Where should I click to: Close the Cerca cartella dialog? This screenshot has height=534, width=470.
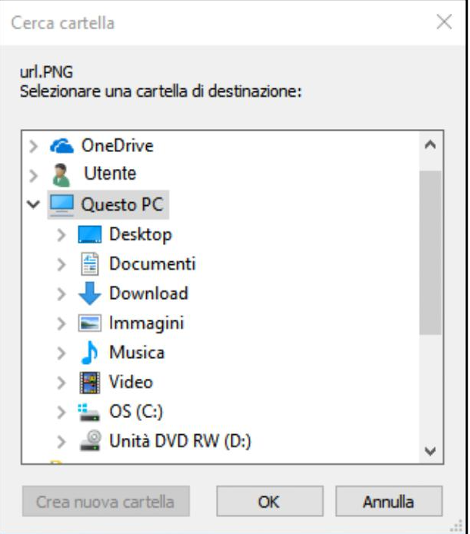click(444, 22)
